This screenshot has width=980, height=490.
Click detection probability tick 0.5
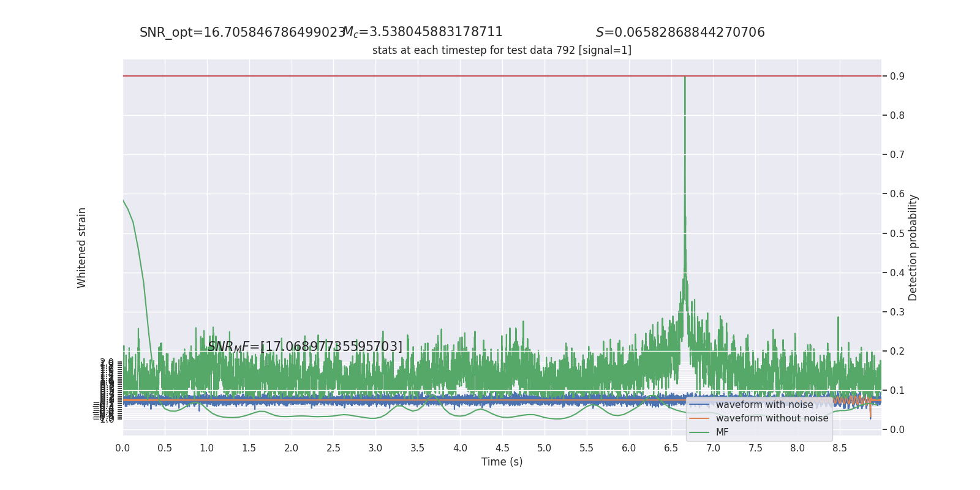pos(897,233)
